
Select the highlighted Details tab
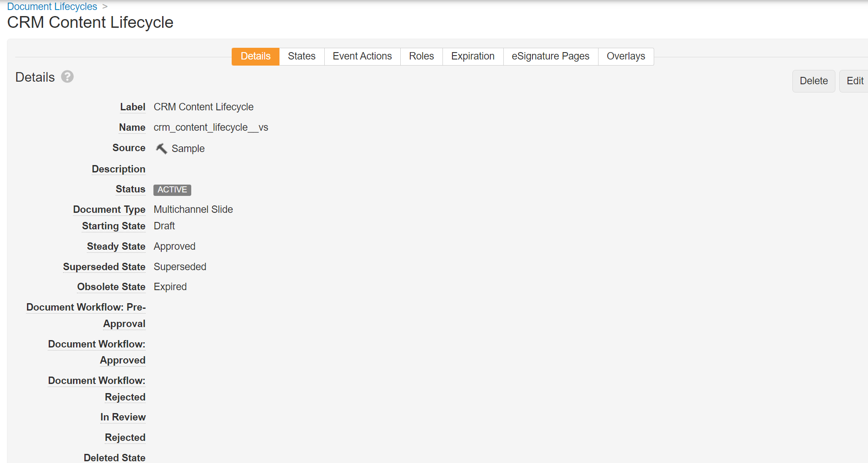pyautogui.click(x=256, y=56)
